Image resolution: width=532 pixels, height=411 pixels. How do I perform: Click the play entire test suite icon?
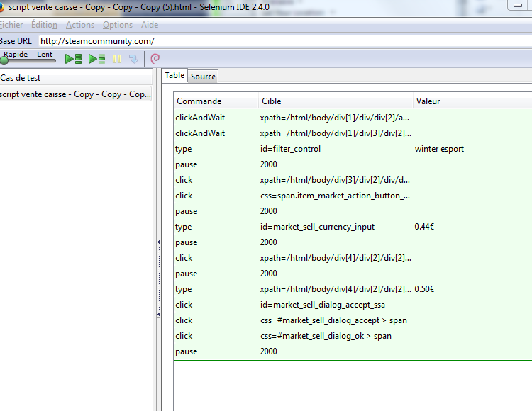pos(74,59)
